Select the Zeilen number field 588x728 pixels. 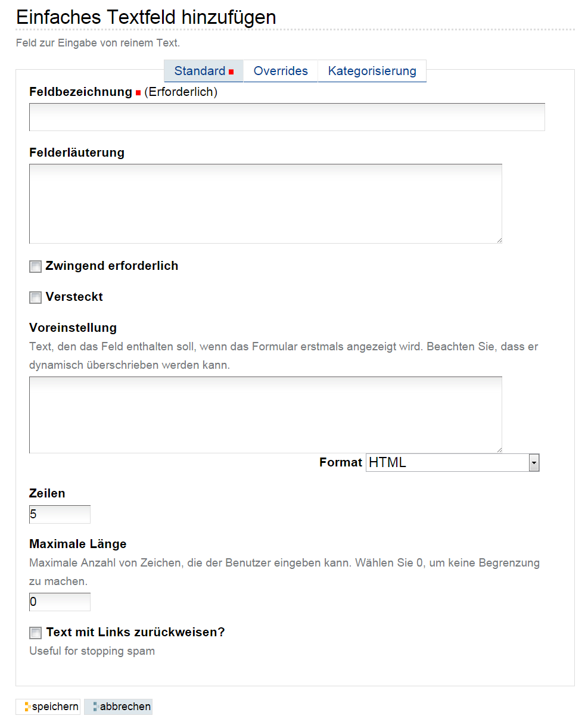pyautogui.click(x=60, y=514)
